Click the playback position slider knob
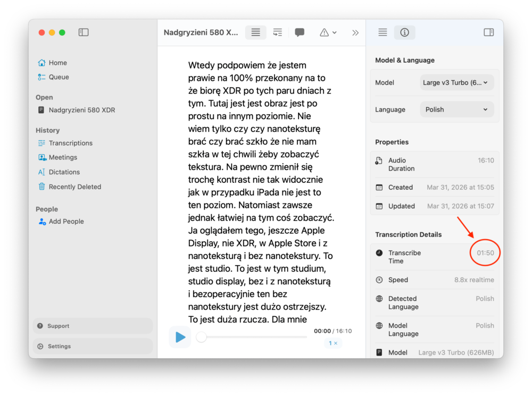This screenshot has width=532, height=396. 201,337
